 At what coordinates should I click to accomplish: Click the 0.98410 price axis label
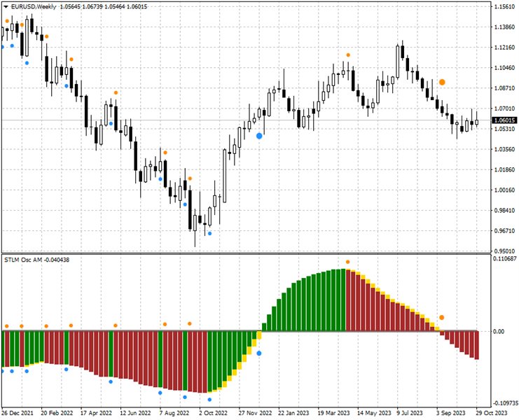point(504,210)
